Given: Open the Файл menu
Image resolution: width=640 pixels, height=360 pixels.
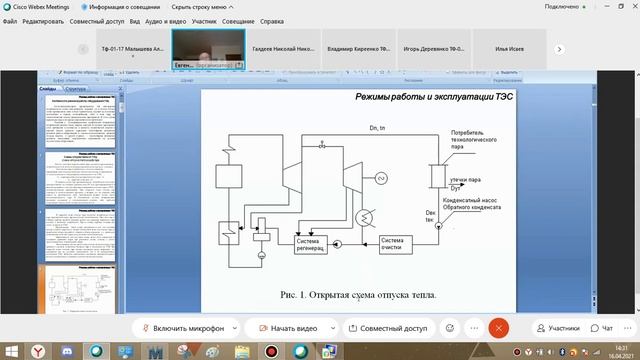Looking at the screenshot, I should [10, 21].
